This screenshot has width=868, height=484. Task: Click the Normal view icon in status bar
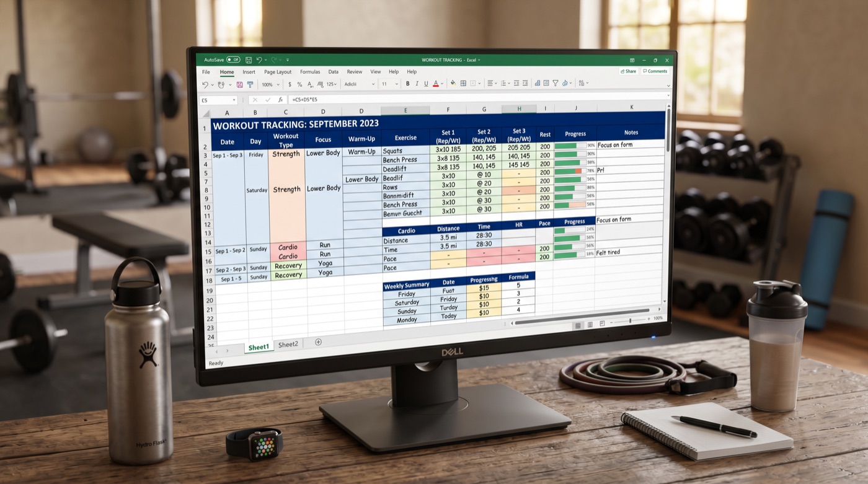click(578, 325)
